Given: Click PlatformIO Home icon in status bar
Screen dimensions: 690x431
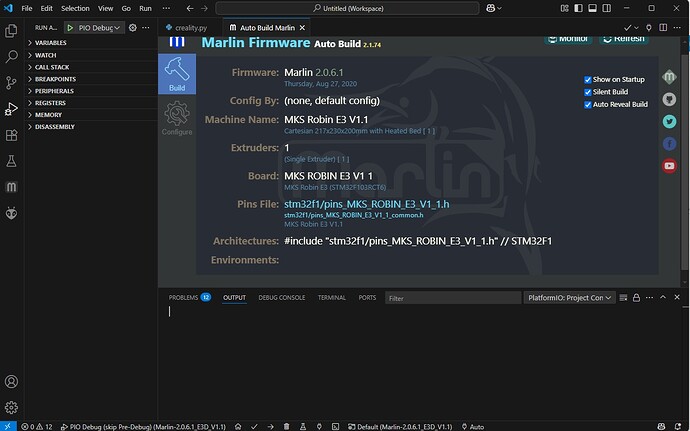Looking at the screenshot, I should point(238,426).
